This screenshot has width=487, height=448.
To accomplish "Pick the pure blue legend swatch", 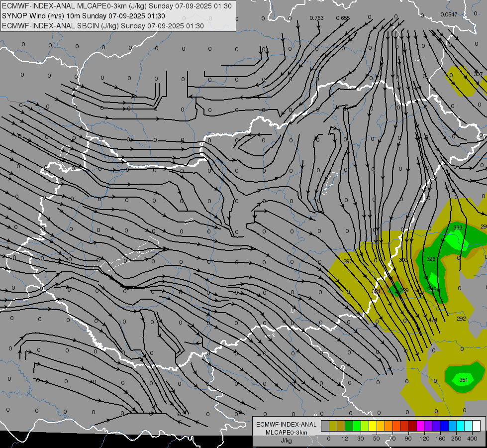I will click(445, 426).
